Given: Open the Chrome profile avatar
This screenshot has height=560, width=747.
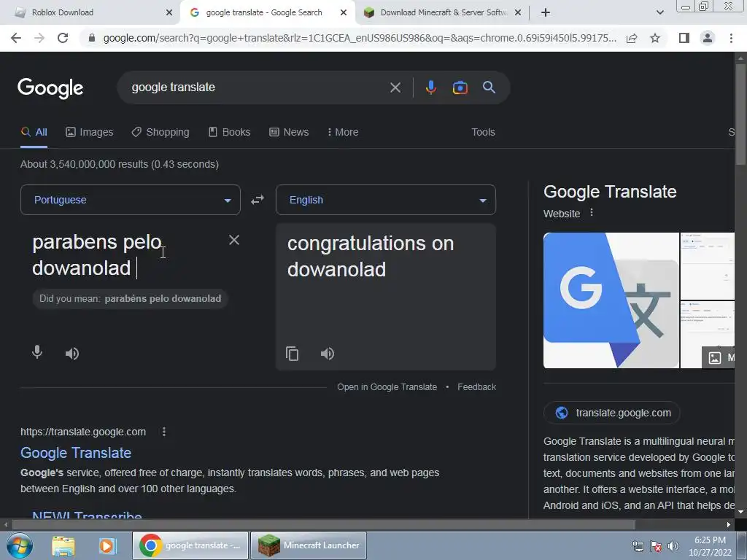Looking at the screenshot, I should [x=708, y=38].
